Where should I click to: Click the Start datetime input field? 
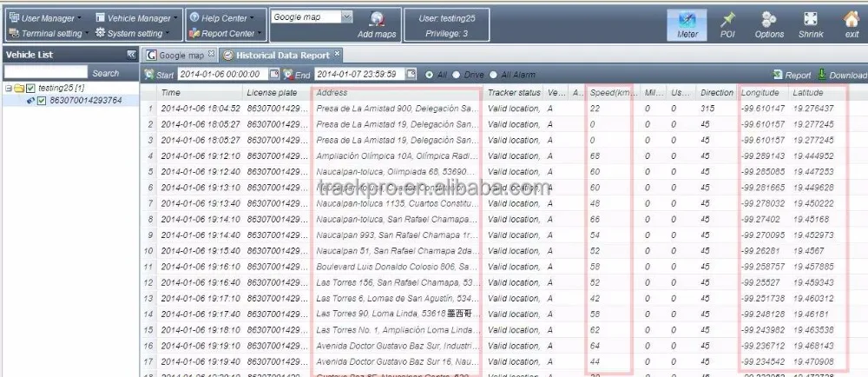[222, 74]
